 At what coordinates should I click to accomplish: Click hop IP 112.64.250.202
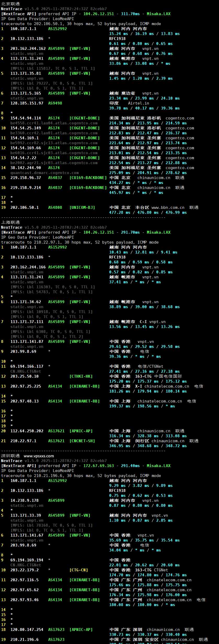(x=27, y=431)
